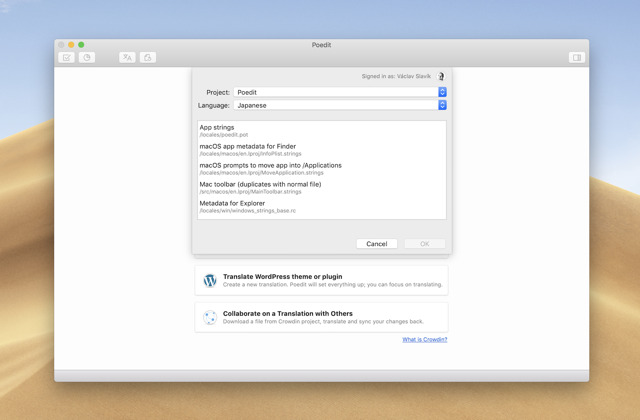Open Translate WordPress theme or plugin
Viewport: 640px width, 420px height.
coord(322,280)
